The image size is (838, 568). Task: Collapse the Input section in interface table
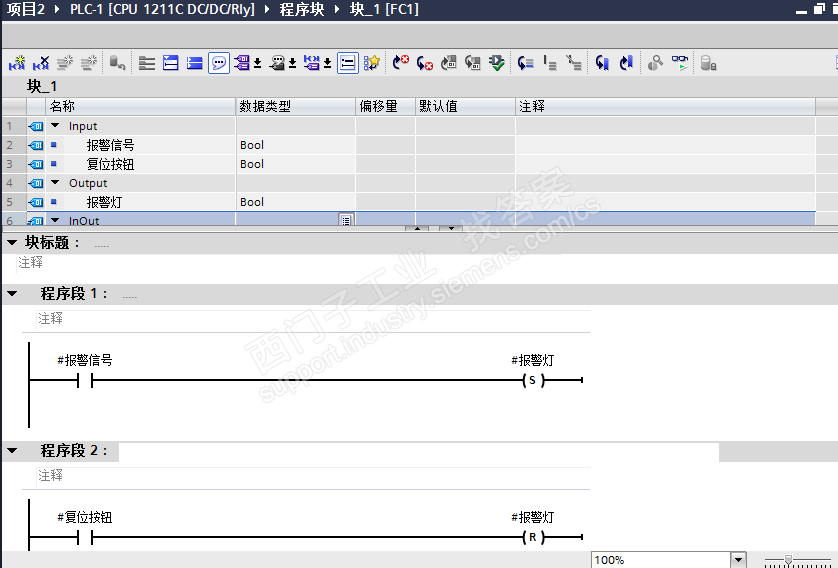coord(55,126)
